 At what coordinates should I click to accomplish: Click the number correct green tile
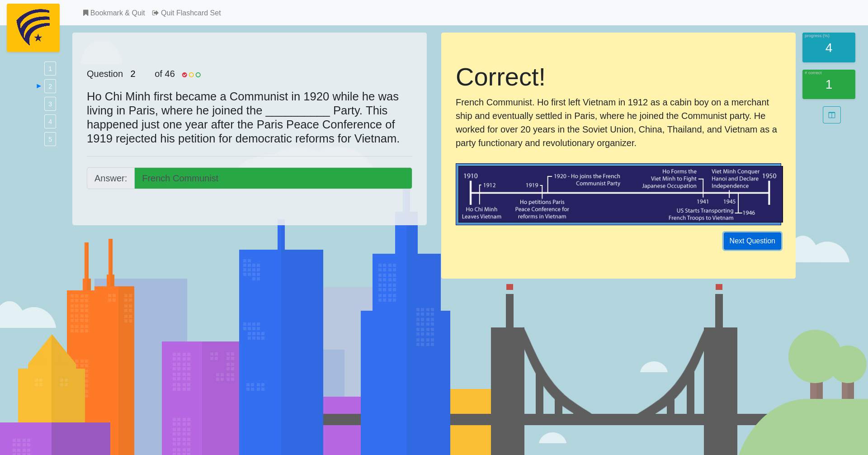point(829,84)
